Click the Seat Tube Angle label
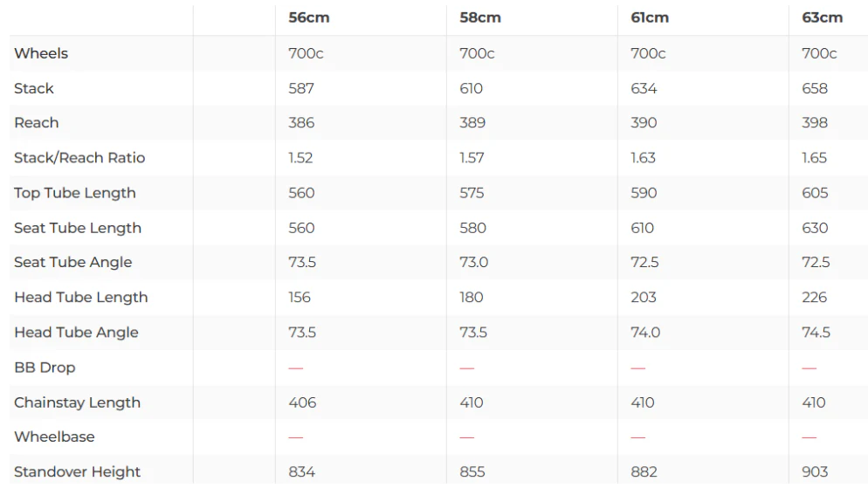 click(x=73, y=262)
